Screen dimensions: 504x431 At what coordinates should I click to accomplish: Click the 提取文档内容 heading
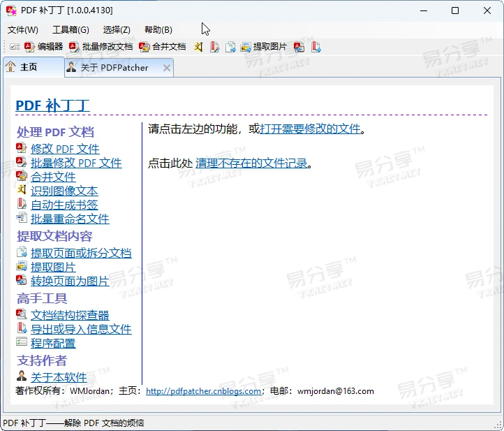(x=54, y=236)
